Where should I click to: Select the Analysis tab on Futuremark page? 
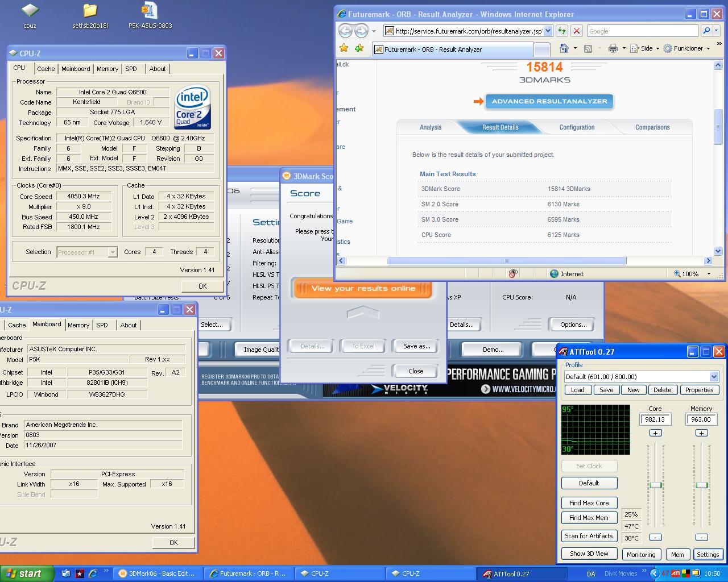click(x=431, y=127)
